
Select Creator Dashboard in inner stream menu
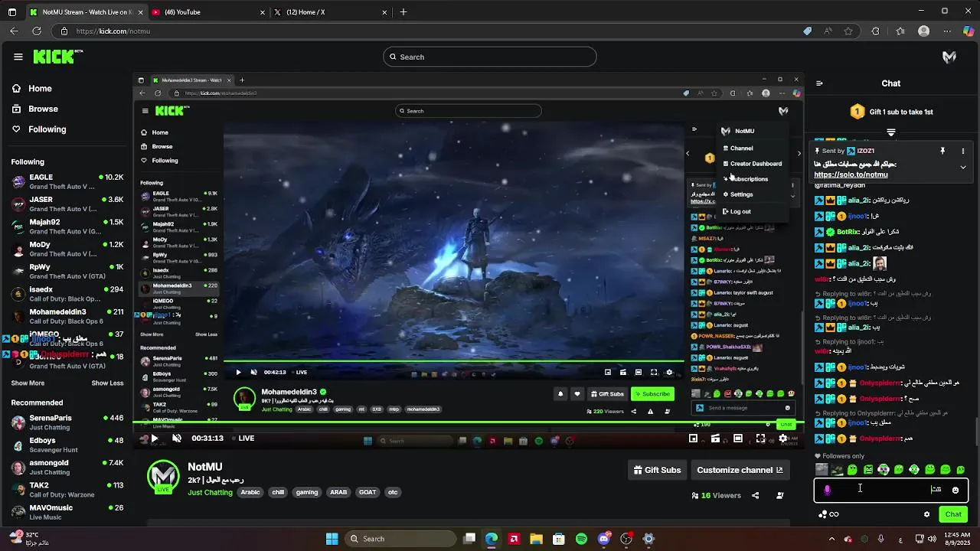[x=752, y=164]
